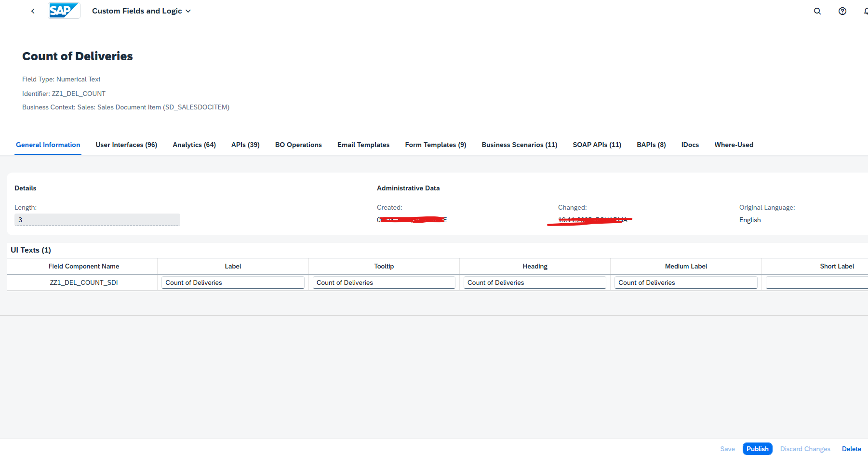Click the SAP logo

(64, 11)
